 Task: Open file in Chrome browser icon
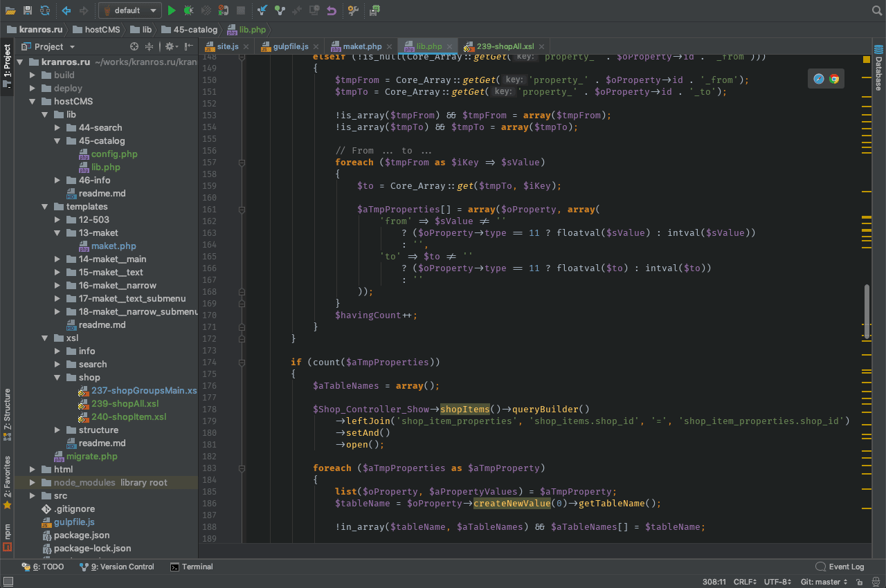click(834, 79)
